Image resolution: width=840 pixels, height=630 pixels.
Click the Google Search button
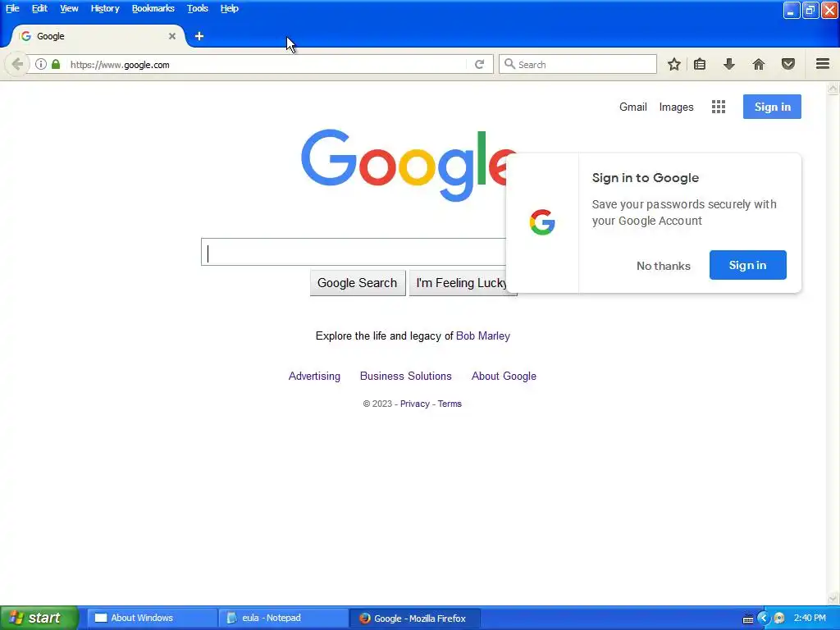click(x=358, y=283)
